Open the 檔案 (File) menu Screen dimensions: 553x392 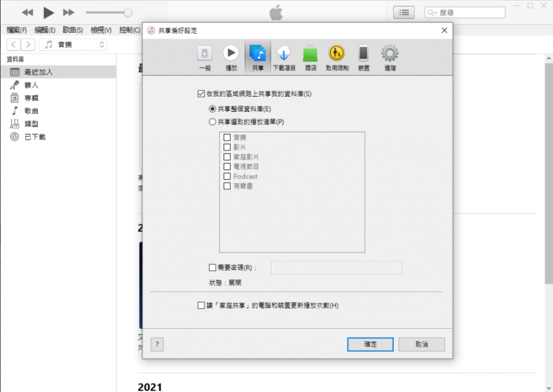pos(17,30)
